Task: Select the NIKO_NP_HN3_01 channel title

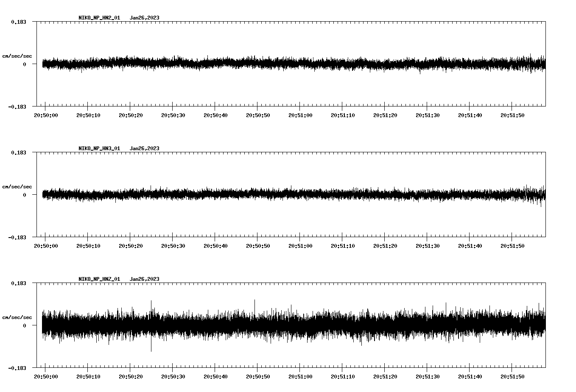Action: [x=99, y=148]
